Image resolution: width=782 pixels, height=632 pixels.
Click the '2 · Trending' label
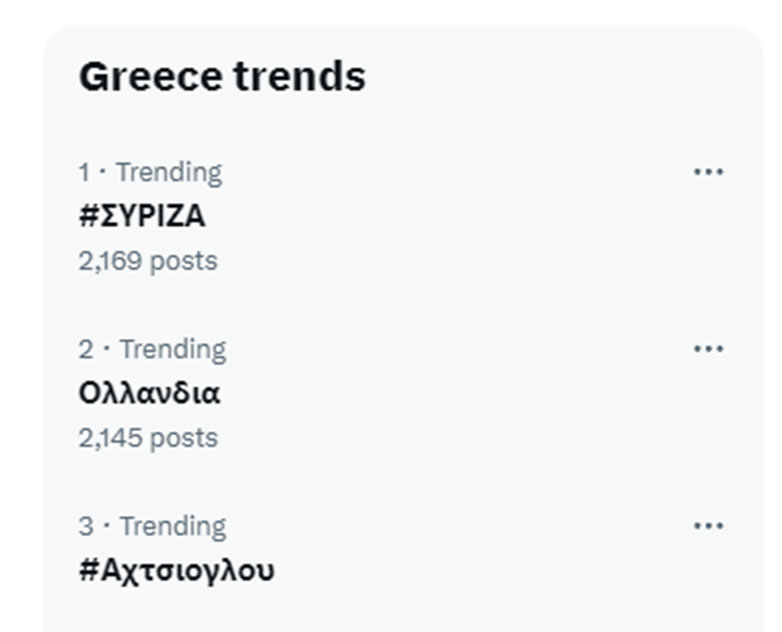pyautogui.click(x=152, y=349)
